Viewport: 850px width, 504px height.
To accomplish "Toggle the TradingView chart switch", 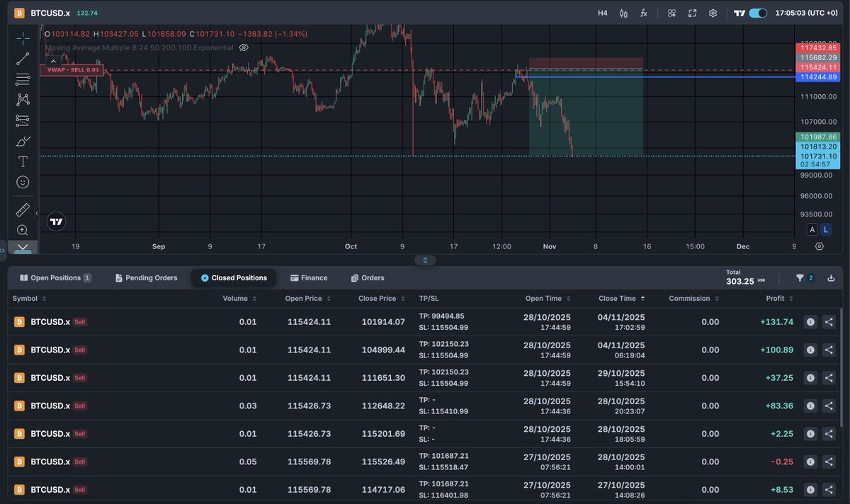I will tap(758, 13).
